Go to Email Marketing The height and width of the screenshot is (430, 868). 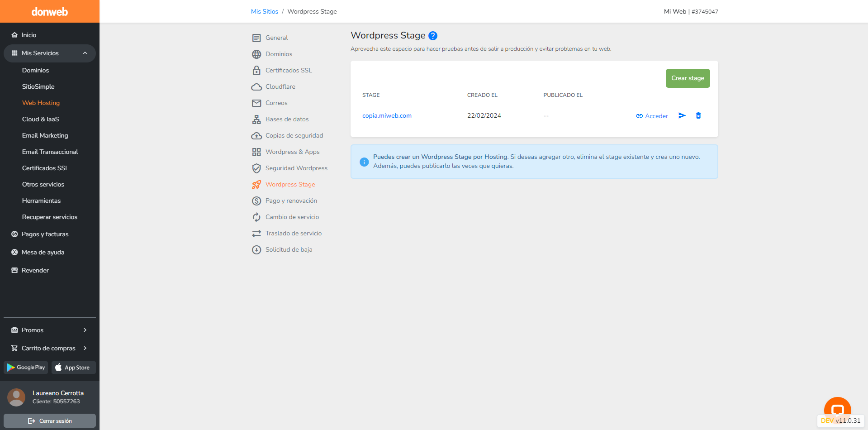click(x=45, y=135)
